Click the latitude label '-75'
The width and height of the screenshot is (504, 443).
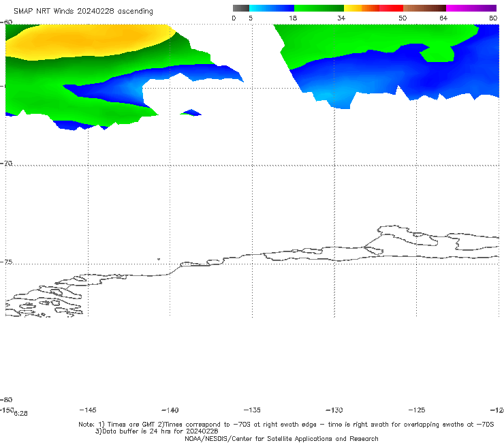[6, 262]
